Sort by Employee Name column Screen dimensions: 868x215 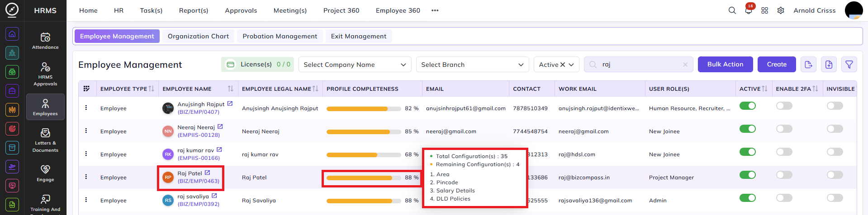230,89
